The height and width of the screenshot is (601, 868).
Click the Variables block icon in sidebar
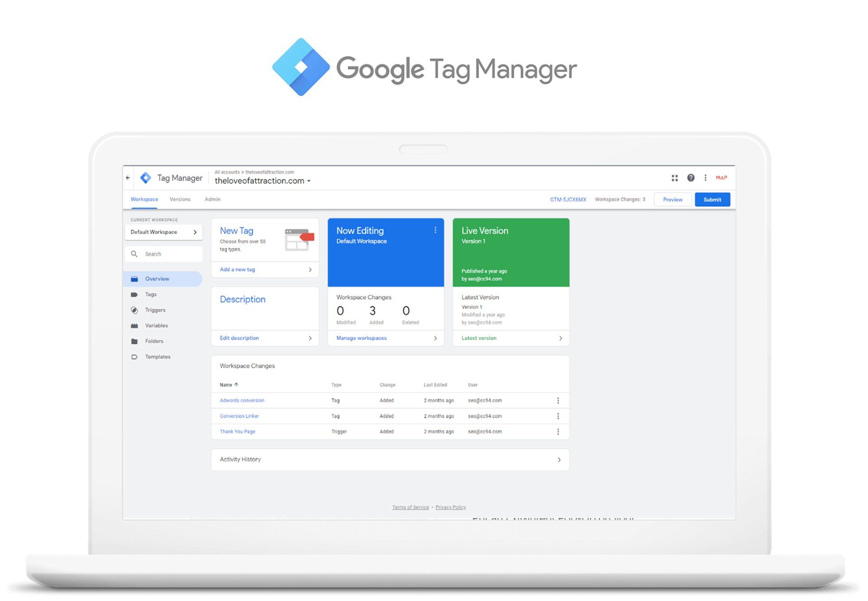point(134,326)
